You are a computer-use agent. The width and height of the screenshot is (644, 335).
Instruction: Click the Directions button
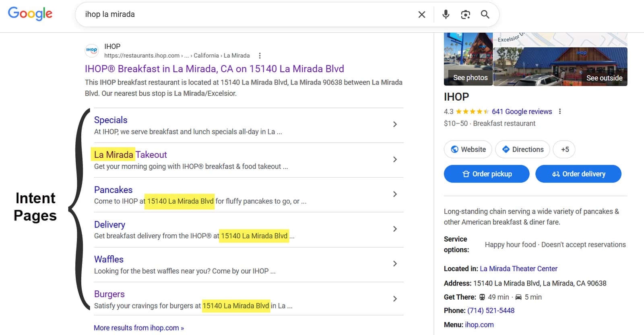(x=522, y=149)
